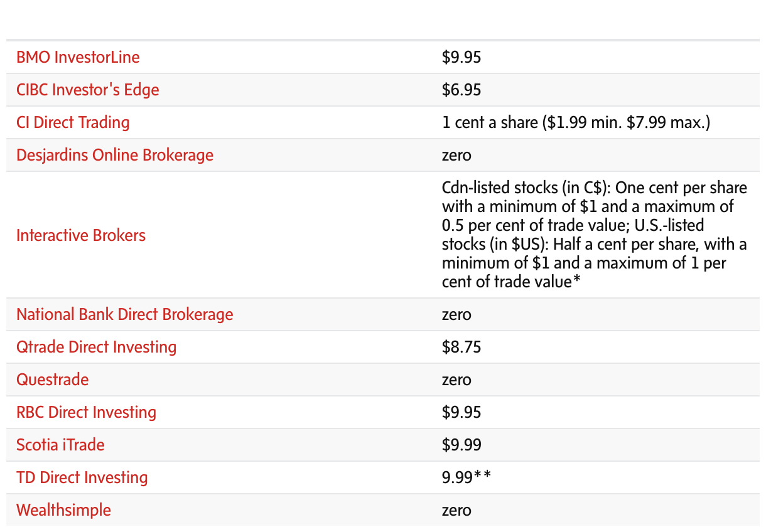This screenshot has width=766, height=532.
Task: Click the zero fee in Wealthsimple row
Action: tap(456, 510)
